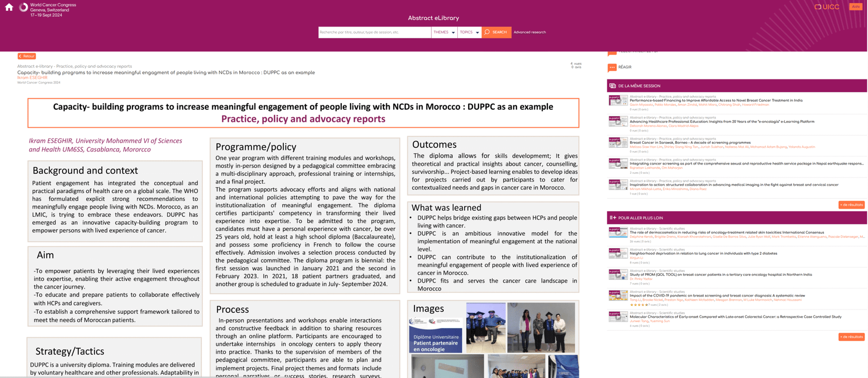Screen dimensions: 868x378
Task: Go to the Home icon
Action: tap(9, 8)
